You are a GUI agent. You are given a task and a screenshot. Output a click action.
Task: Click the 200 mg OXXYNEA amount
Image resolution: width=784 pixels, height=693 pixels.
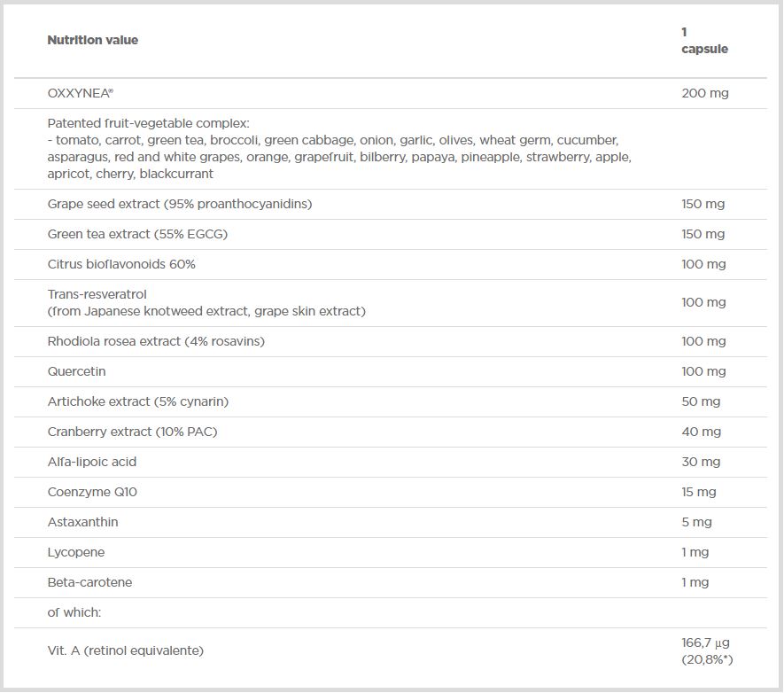point(705,93)
